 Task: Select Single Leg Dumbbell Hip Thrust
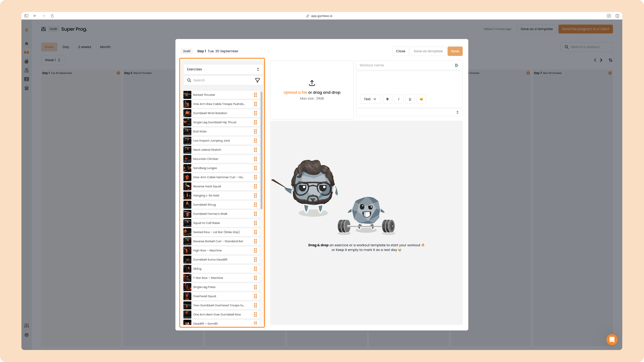tap(221, 122)
